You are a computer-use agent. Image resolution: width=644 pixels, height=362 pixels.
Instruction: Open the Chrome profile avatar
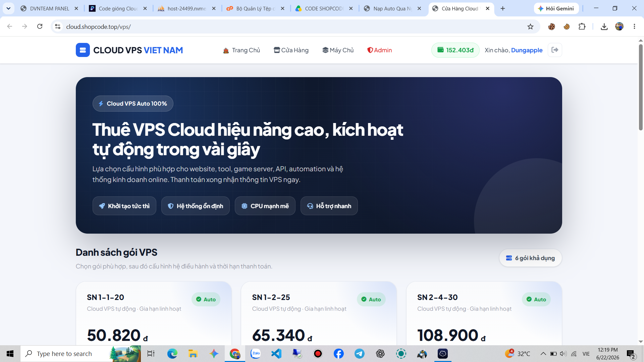(x=619, y=26)
